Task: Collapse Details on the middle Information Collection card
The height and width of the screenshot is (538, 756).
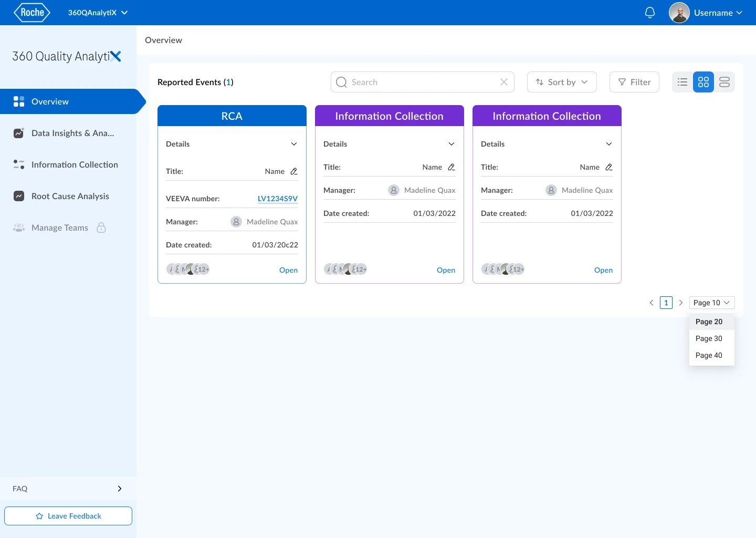Action: (451, 144)
